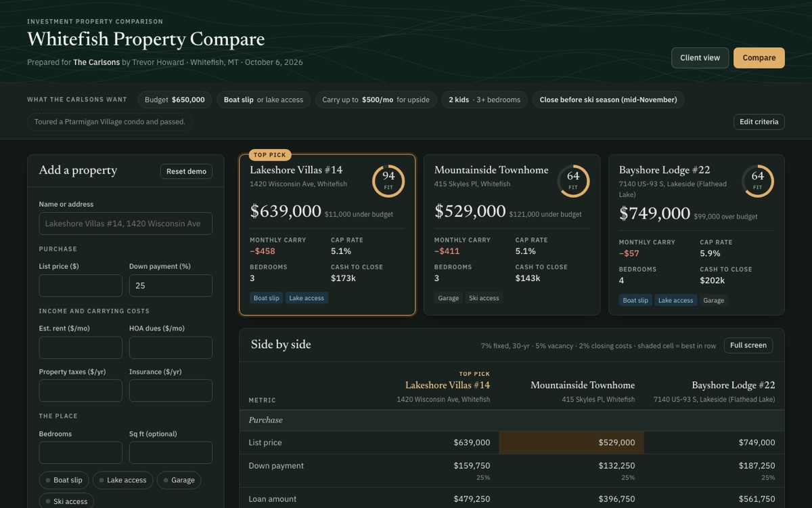Click the Est. rent input field

click(81, 347)
